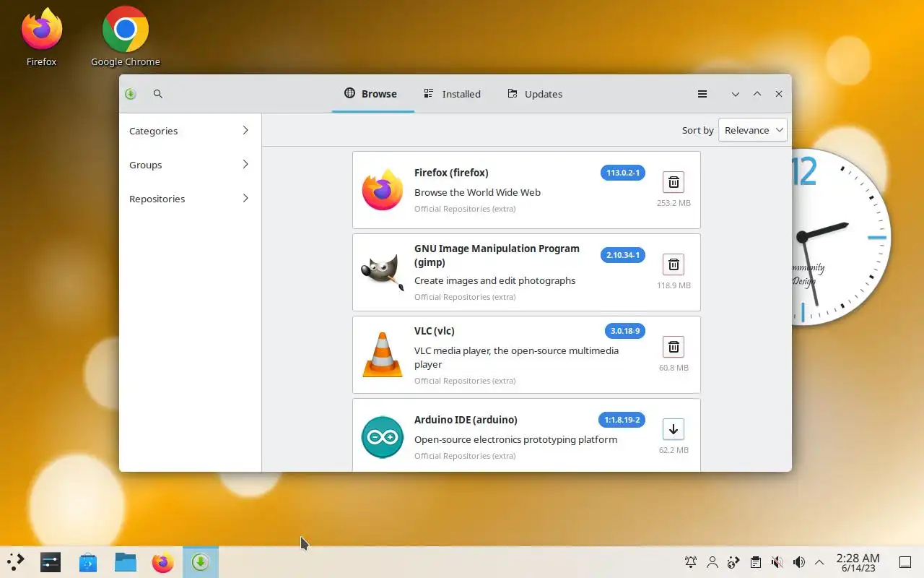Expand hidden system tray icons arrow
The image size is (924, 578).
tap(819, 562)
